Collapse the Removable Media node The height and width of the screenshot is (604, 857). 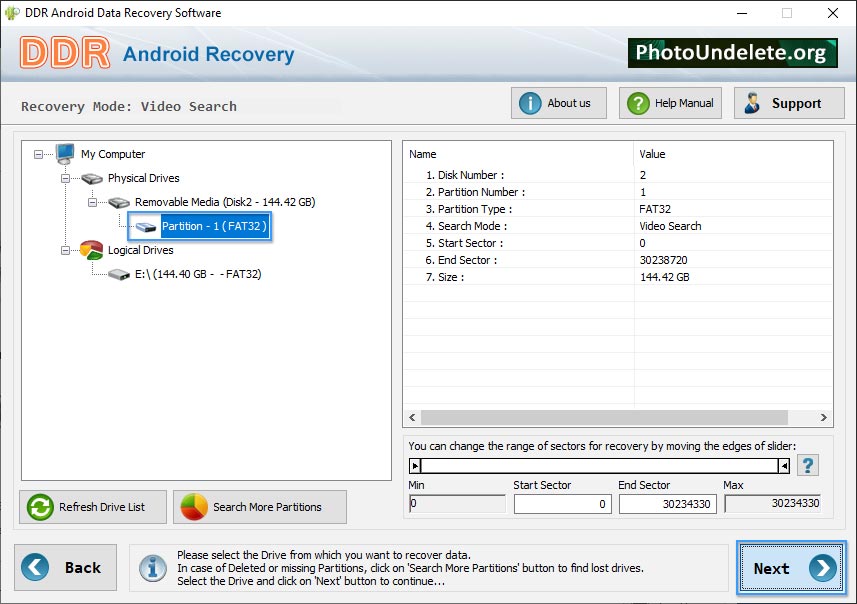pyautogui.click(x=92, y=203)
